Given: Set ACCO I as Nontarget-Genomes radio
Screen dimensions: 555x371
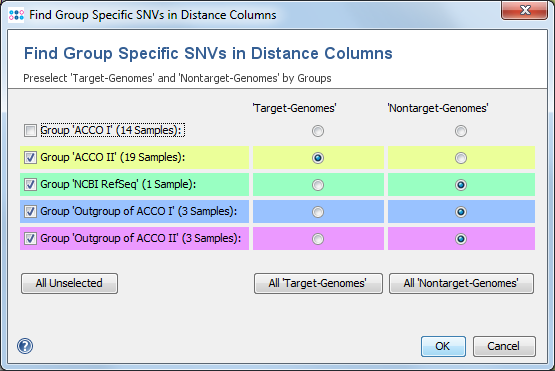Looking at the screenshot, I should click(x=461, y=131).
